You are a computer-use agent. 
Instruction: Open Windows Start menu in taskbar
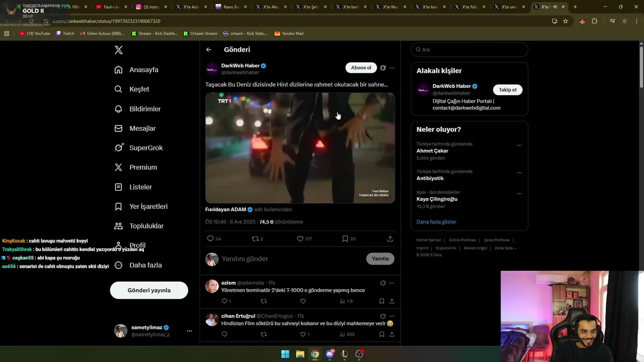coord(285,354)
